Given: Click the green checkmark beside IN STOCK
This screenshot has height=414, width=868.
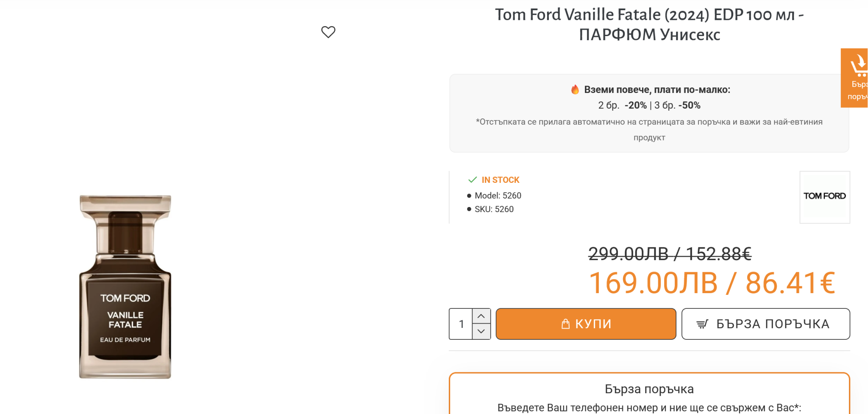Looking at the screenshot, I should coord(472,180).
